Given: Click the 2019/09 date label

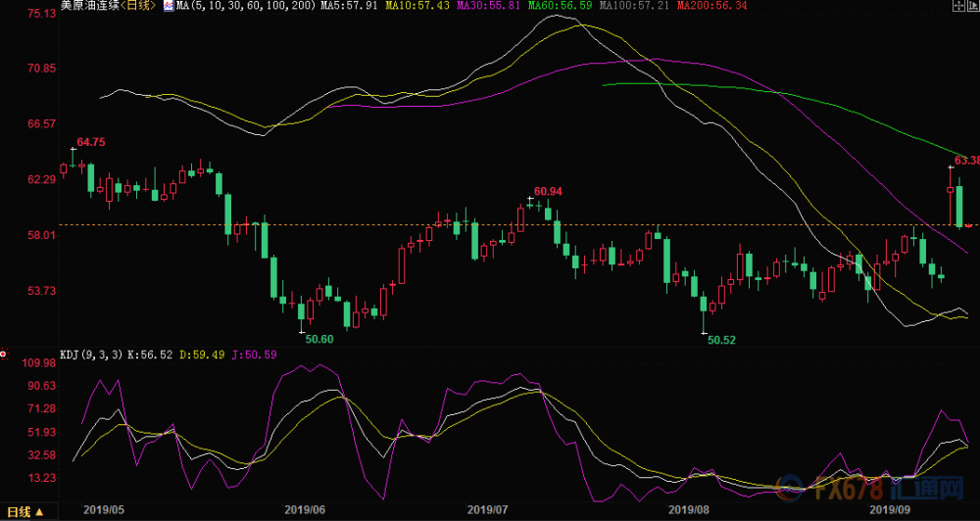Looking at the screenshot, I should 890,510.
